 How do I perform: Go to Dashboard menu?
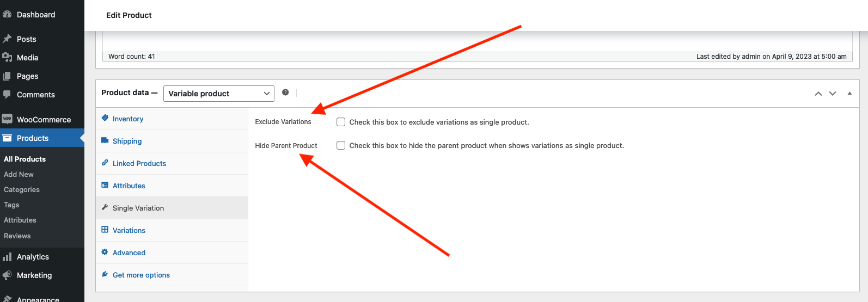tap(42, 15)
